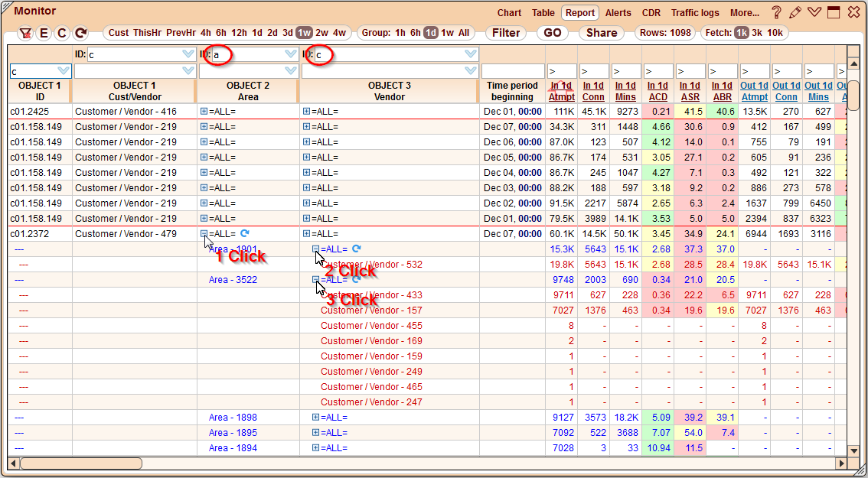Open the OBJECT 2 ID filter dropdown
The height and width of the screenshot is (478, 868).
[289, 54]
